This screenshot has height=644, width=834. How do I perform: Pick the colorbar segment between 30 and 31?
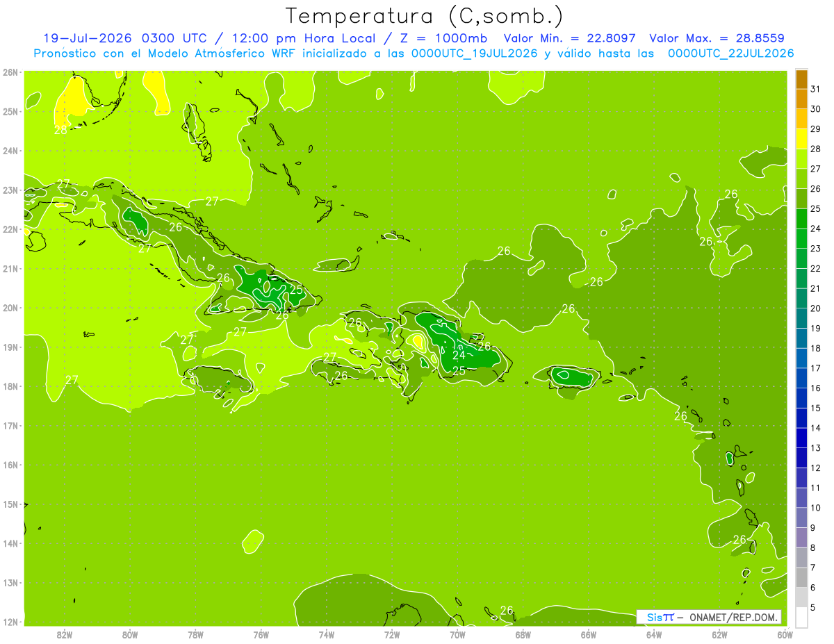pyautogui.click(x=801, y=99)
